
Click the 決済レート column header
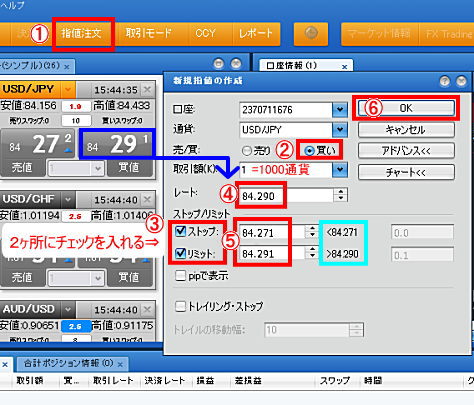pos(165,381)
